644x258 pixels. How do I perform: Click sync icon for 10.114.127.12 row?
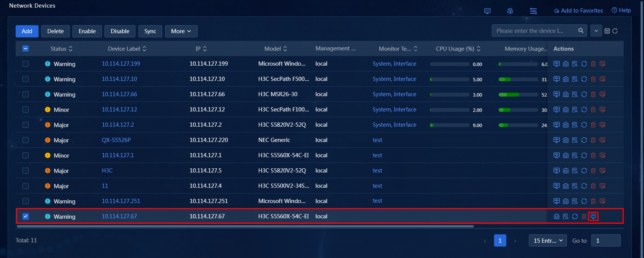click(584, 110)
